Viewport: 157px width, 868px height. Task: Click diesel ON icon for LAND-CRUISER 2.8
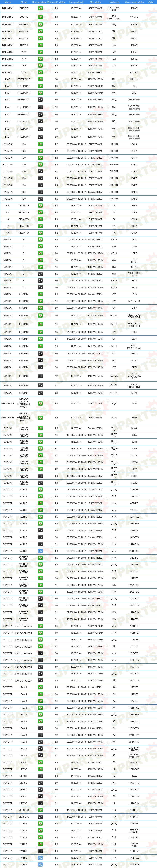click(40, 653)
